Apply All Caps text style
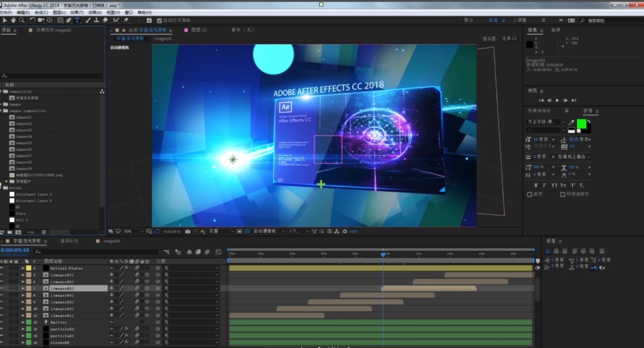 pyautogui.click(x=554, y=185)
